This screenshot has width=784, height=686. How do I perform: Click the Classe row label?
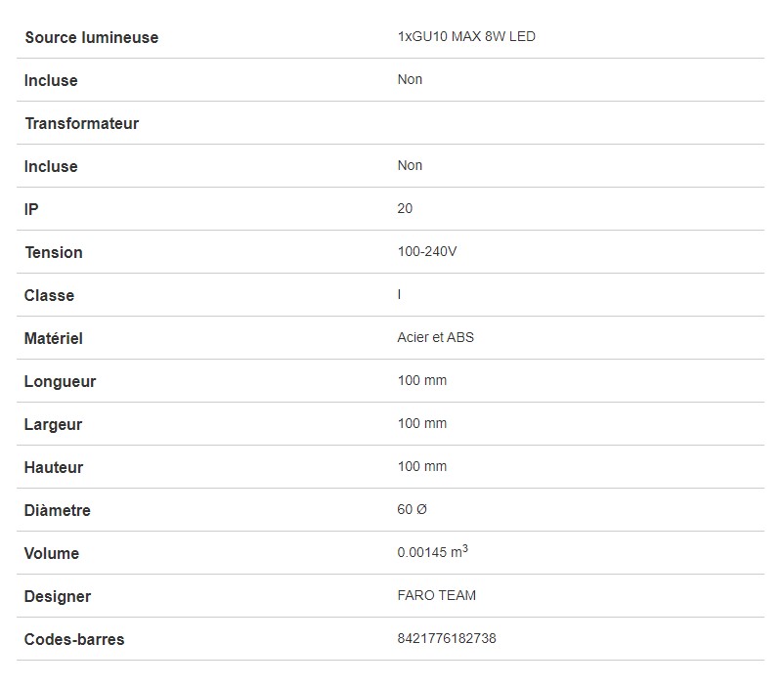(49, 295)
